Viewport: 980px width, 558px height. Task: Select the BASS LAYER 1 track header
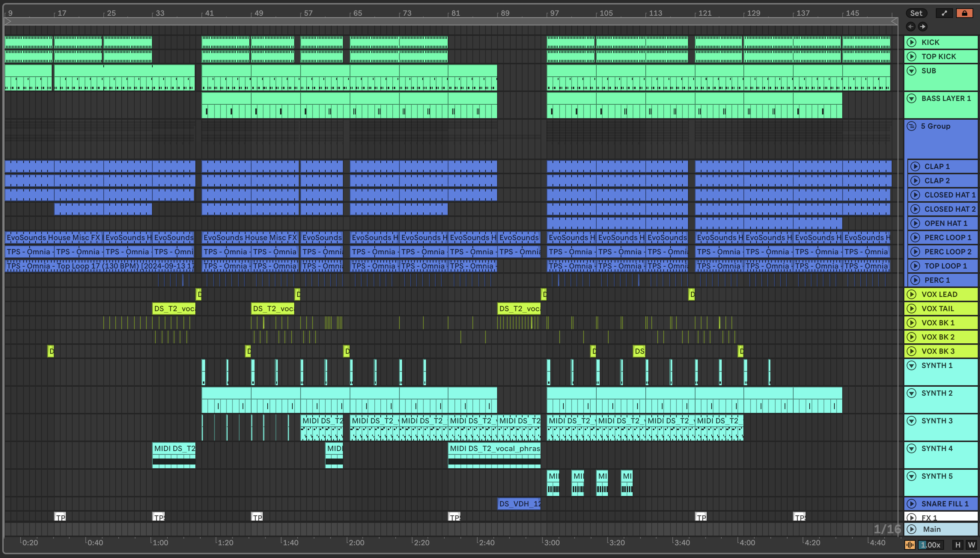[946, 98]
